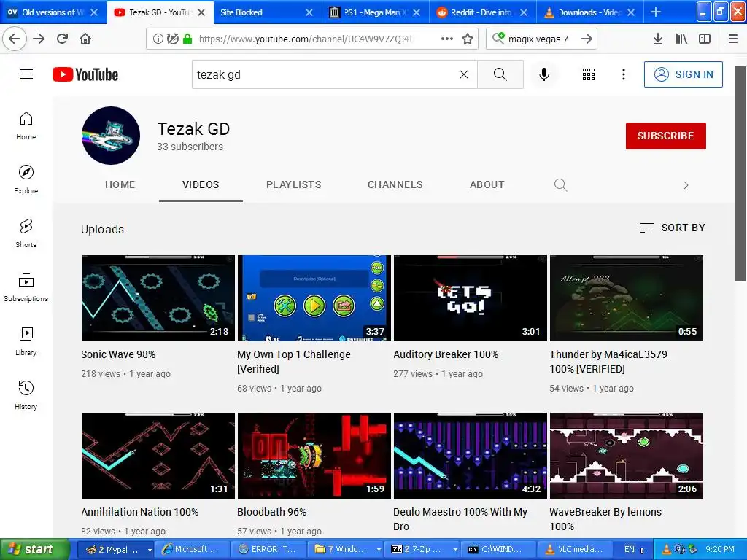Image resolution: width=747 pixels, height=560 pixels.
Task: Go back with browser back arrow
Action: tap(15, 39)
